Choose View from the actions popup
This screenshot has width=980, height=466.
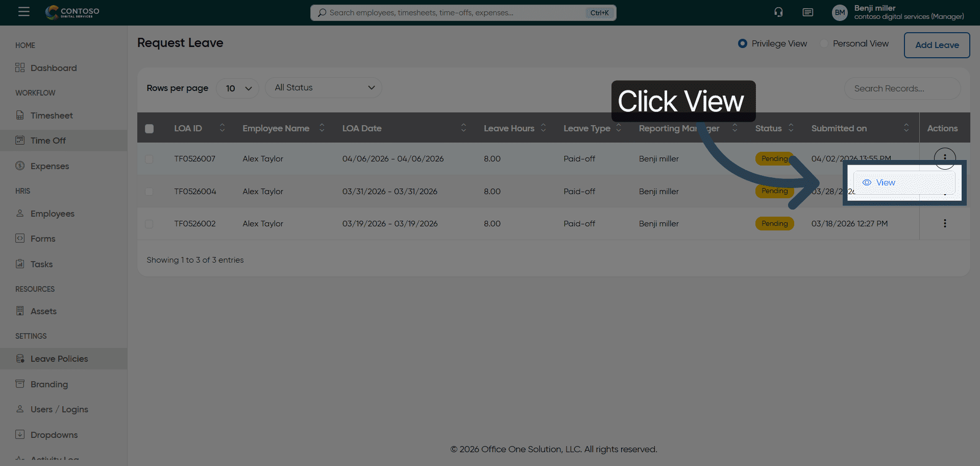885,183
